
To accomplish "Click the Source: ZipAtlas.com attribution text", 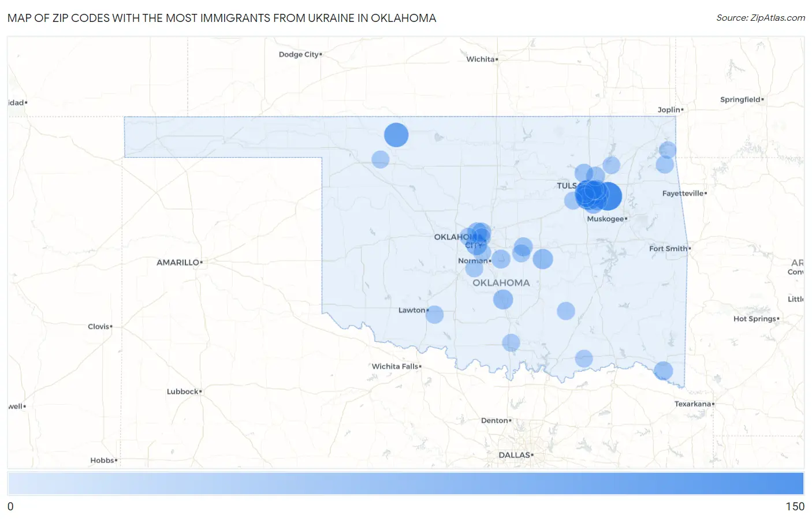I will pos(761,18).
